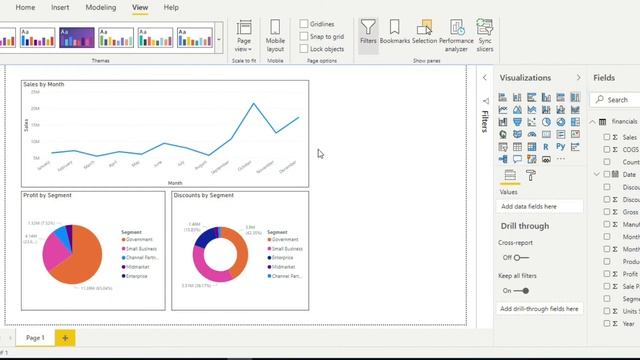Click the Search fields box

pos(616,100)
